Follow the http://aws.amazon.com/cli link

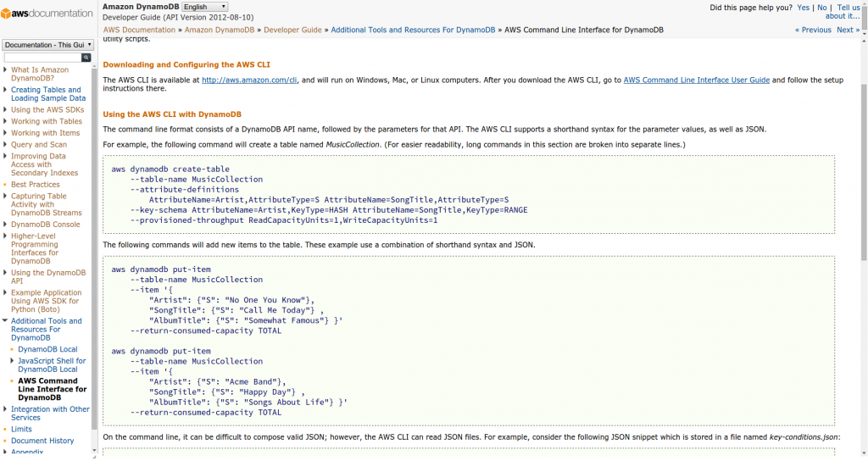click(249, 81)
